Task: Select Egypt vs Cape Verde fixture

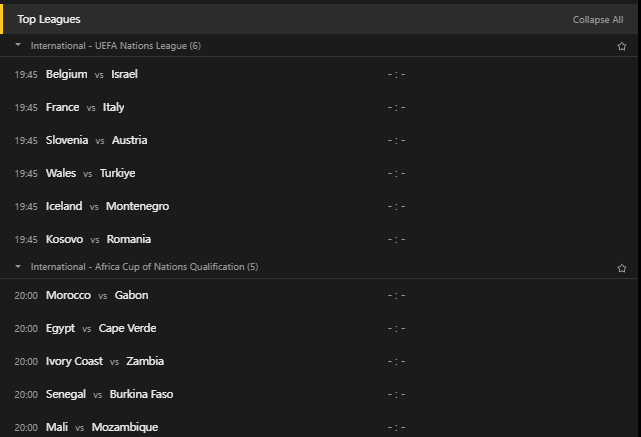Action: tap(319, 328)
